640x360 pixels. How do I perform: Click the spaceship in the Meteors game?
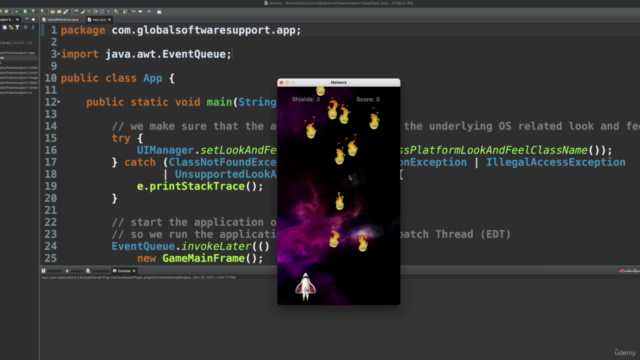305,287
